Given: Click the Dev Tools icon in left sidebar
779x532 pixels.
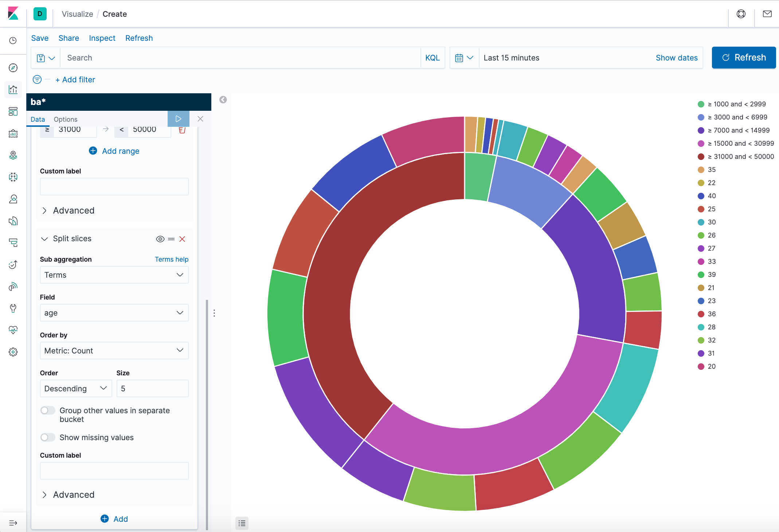Looking at the screenshot, I should pos(13,308).
